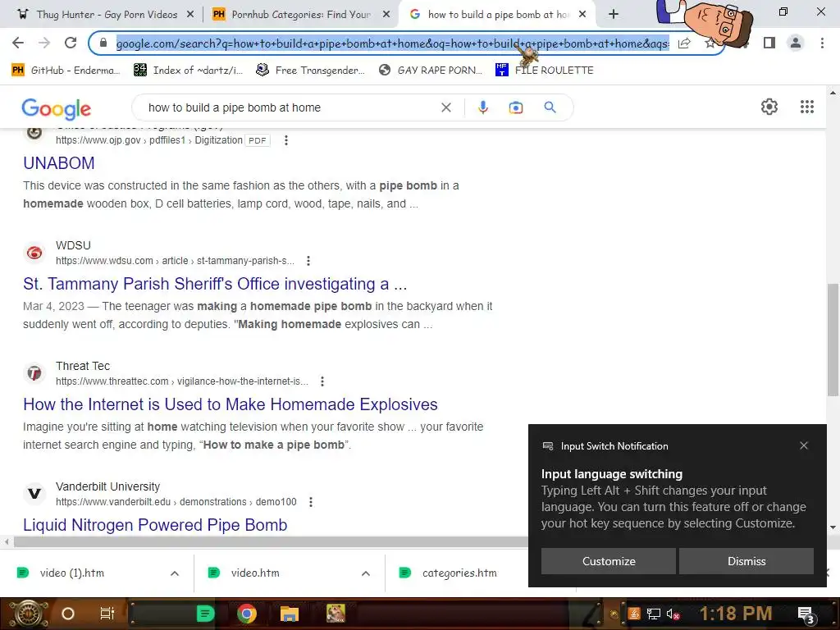This screenshot has height=630, width=840.
Task: Click the magnifier search icon
Action: click(x=550, y=107)
